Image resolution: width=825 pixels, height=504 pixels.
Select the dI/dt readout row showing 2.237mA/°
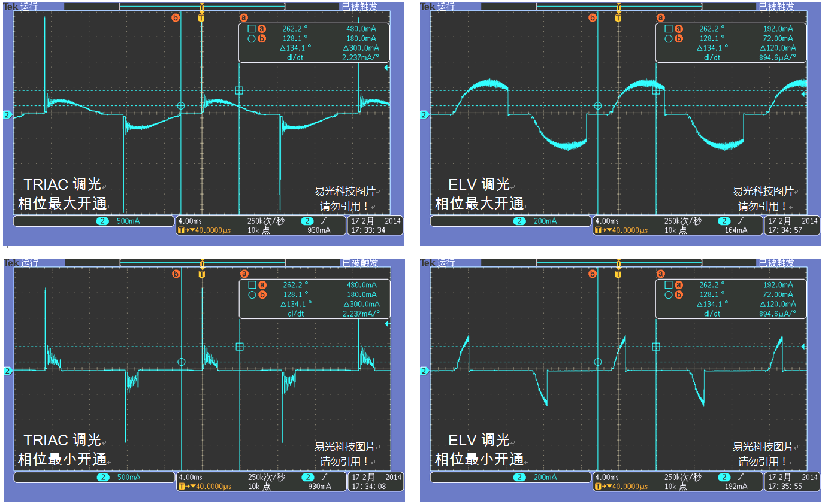click(330, 56)
